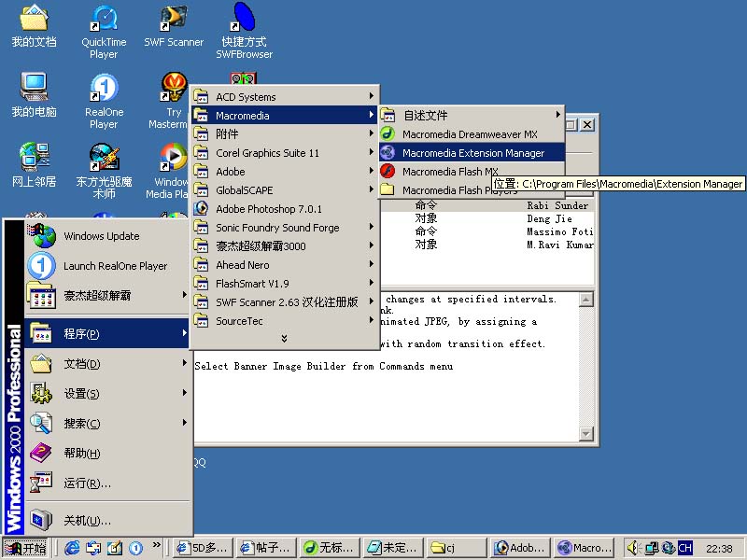This screenshot has width=747, height=560.
Task: Expand the Corel Graphics Suite 11 group
Action: 285,153
